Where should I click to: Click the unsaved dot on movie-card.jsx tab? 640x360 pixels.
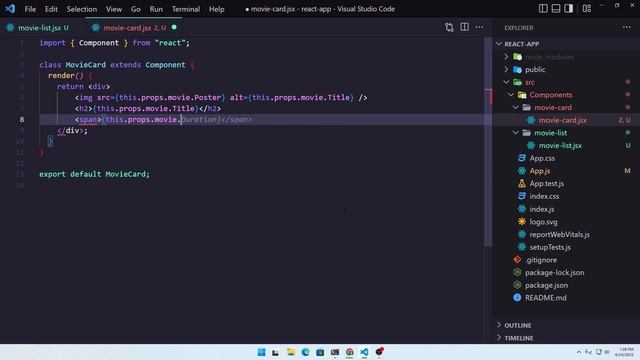174,27
